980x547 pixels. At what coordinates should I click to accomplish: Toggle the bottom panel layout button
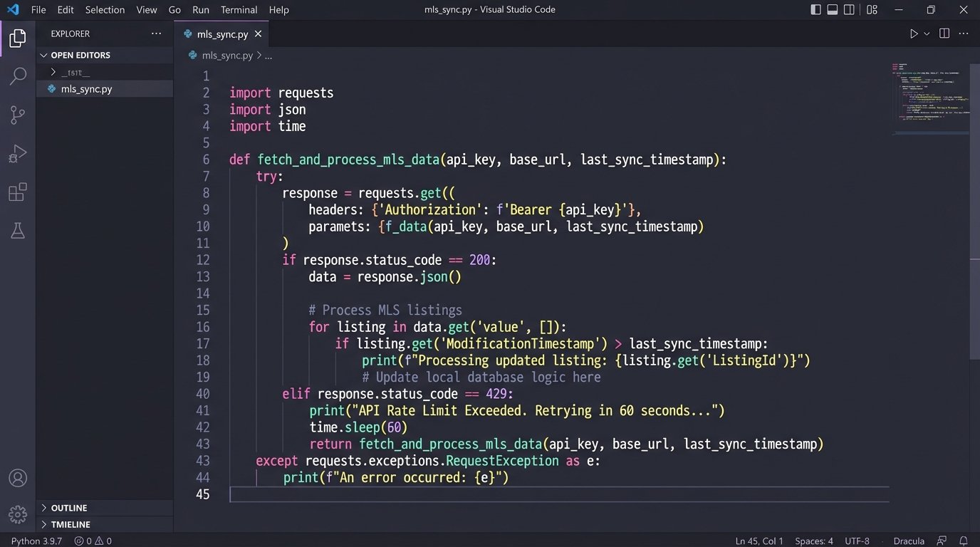pos(833,10)
